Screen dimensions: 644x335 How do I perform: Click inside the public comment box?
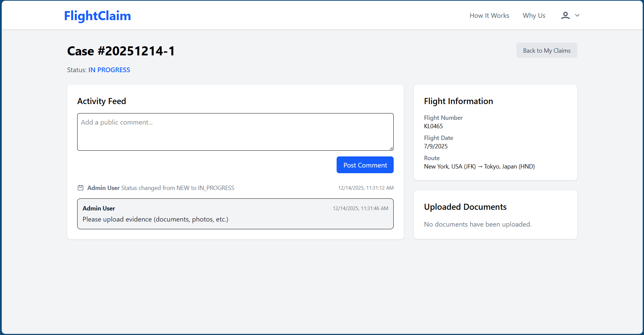click(235, 132)
